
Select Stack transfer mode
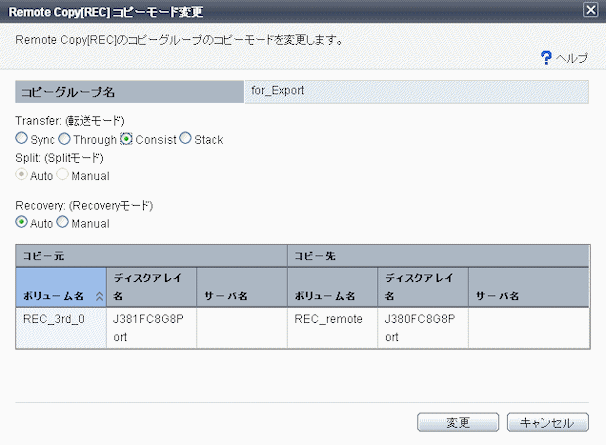pyautogui.click(x=185, y=139)
